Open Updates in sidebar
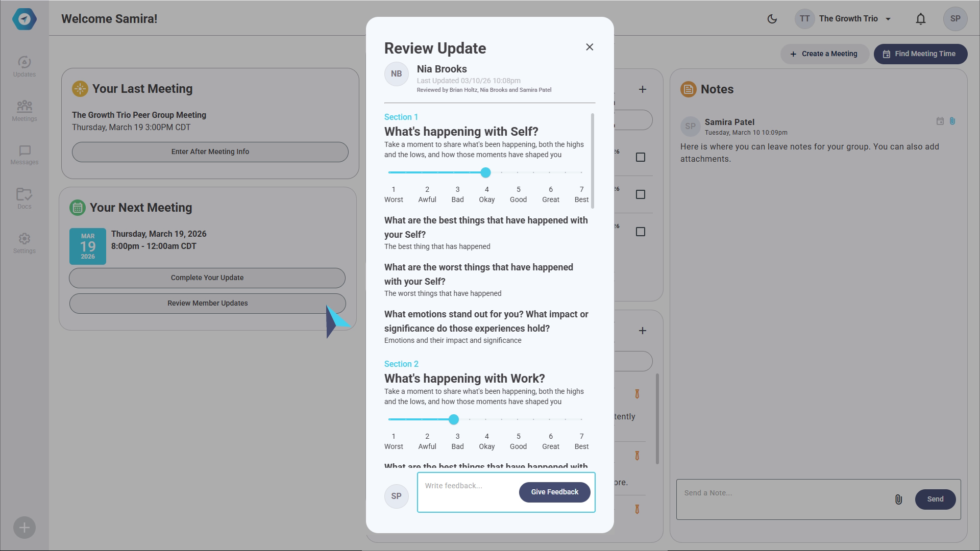The width and height of the screenshot is (980, 551). pos(24,66)
